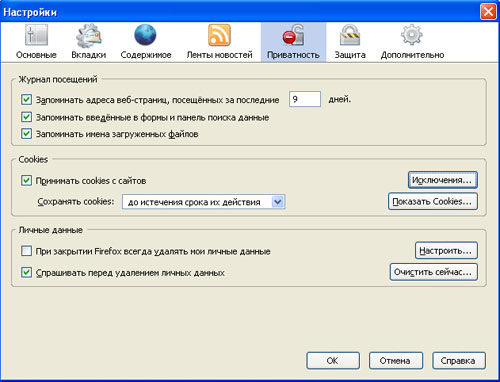
Task: Expand the Сохранять cookies dropdown
Action: pyautogui.click(x=204, y=202)
